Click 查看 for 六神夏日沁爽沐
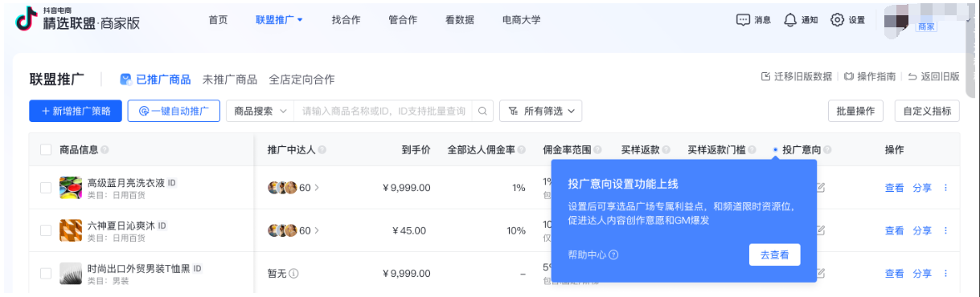980x297 pixels. coord(894,230)
